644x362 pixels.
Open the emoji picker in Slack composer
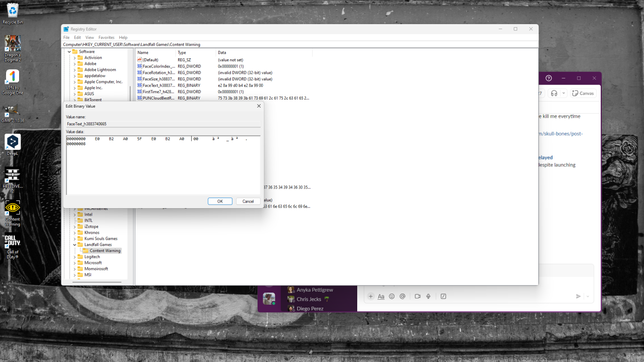tap(392, 297)
